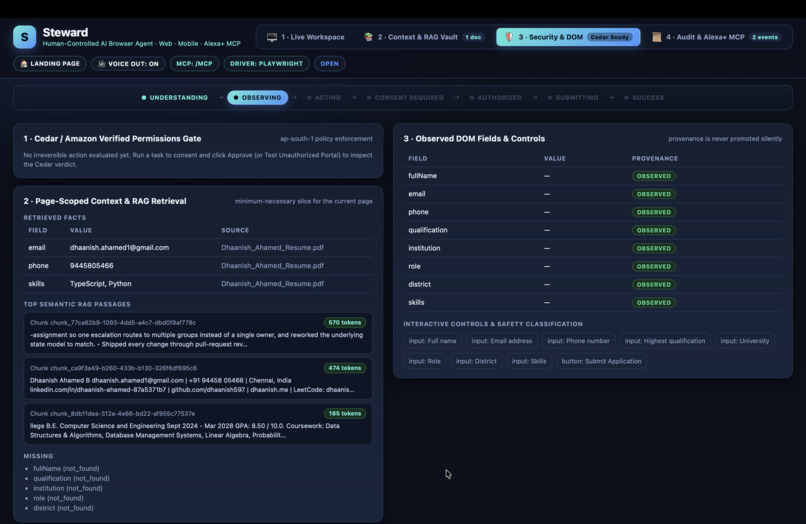Click the Observed badge for qualification
The width and height of the screenshot is (806, 524).
coord(654,230)
